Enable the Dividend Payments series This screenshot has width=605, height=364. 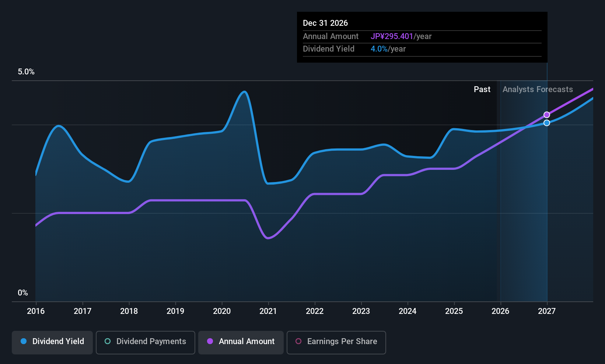click(146, 342)
